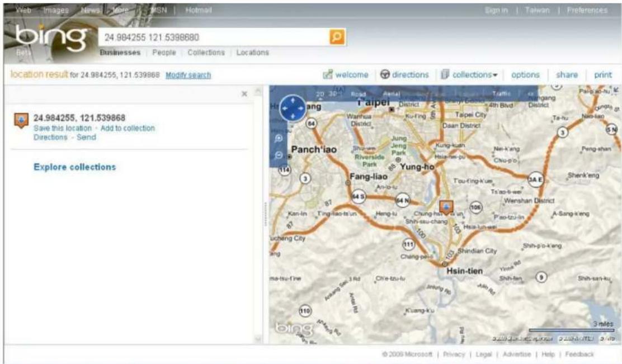Click the orange search magnifier button
This screenshot has height=364, width=622.
tap(337, 37)
